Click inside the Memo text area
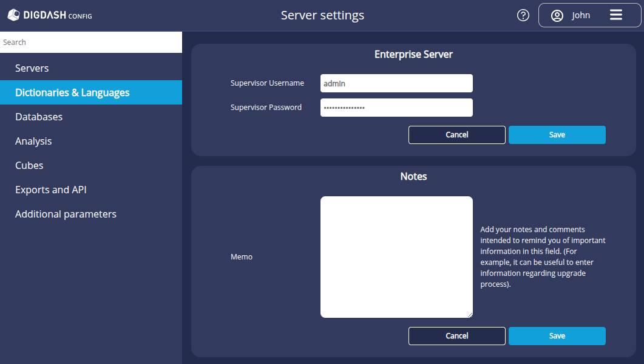Screen dimensions: 644x364 click(x=396, y=256)
